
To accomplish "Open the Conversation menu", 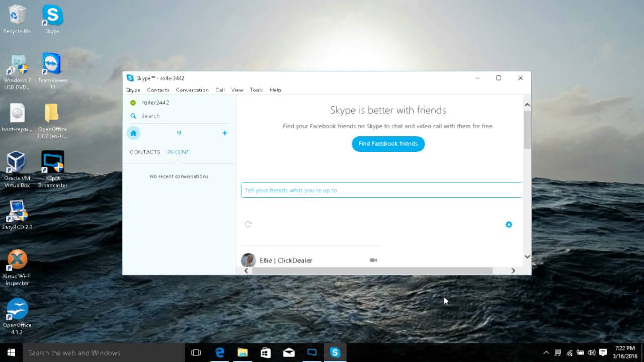I will 192,90.
